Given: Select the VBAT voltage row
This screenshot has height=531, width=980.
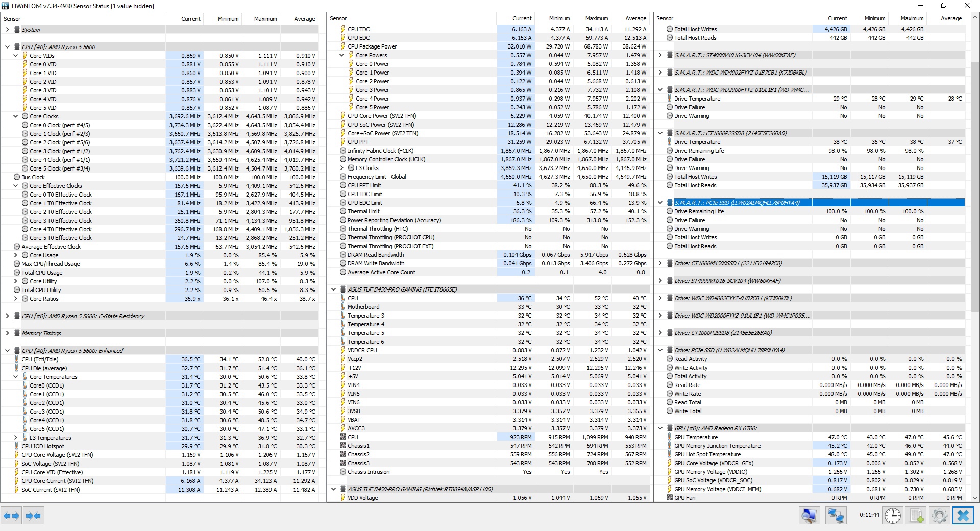Looking at the screenshot, I should pyautogui.click(x=488, y=420).
